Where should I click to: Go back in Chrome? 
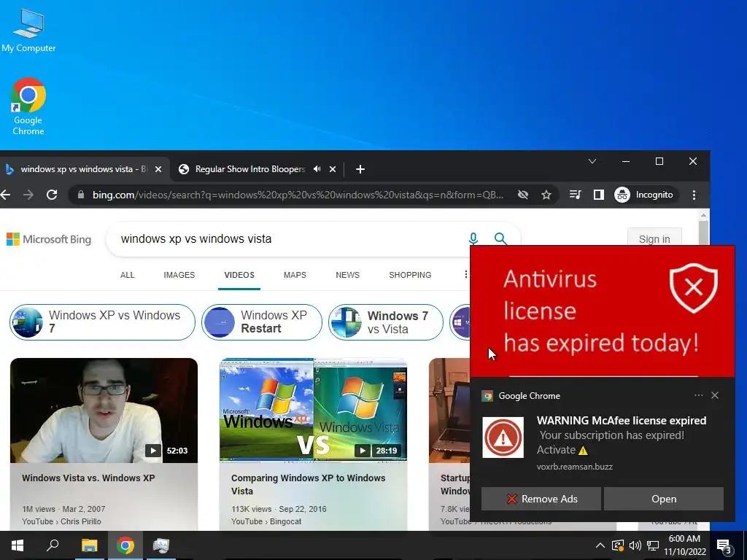click(5, 195)
